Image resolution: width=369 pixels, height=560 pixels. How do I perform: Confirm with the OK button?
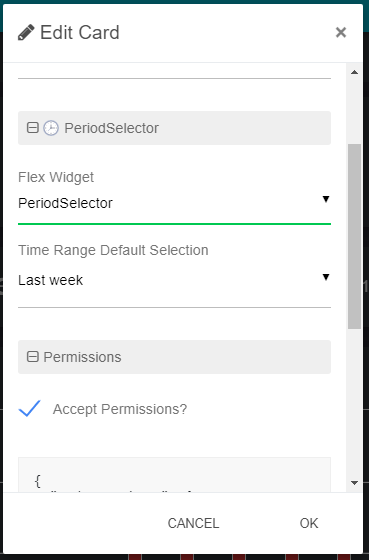309,523
